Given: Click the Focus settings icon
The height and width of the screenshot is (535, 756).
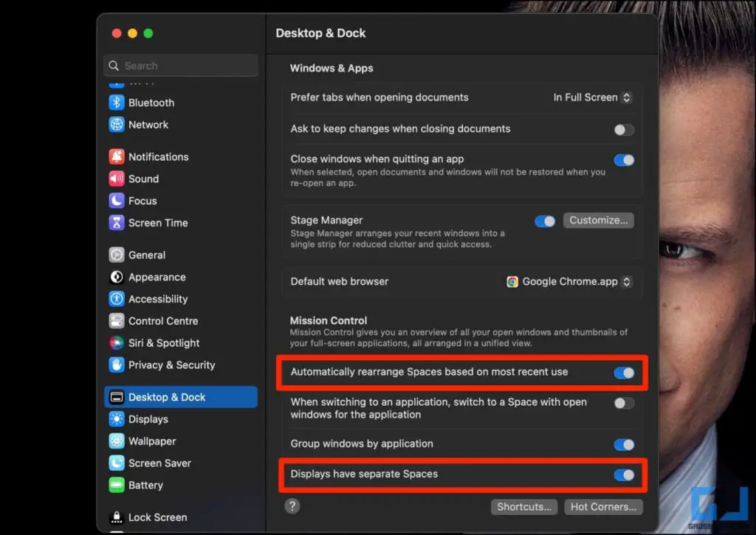Looking at the screenshot, I should tap(117, 201).
